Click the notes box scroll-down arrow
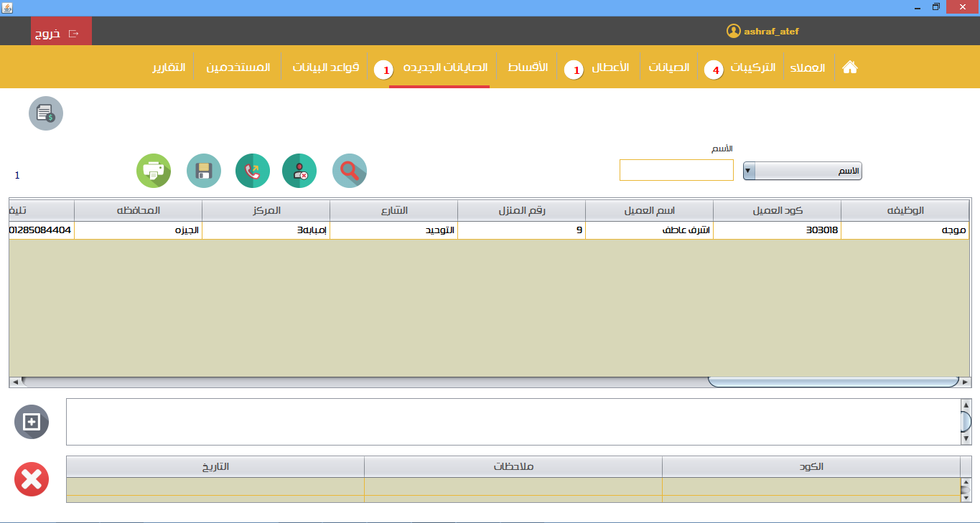980x523 pixels. (x=966, y=439)
